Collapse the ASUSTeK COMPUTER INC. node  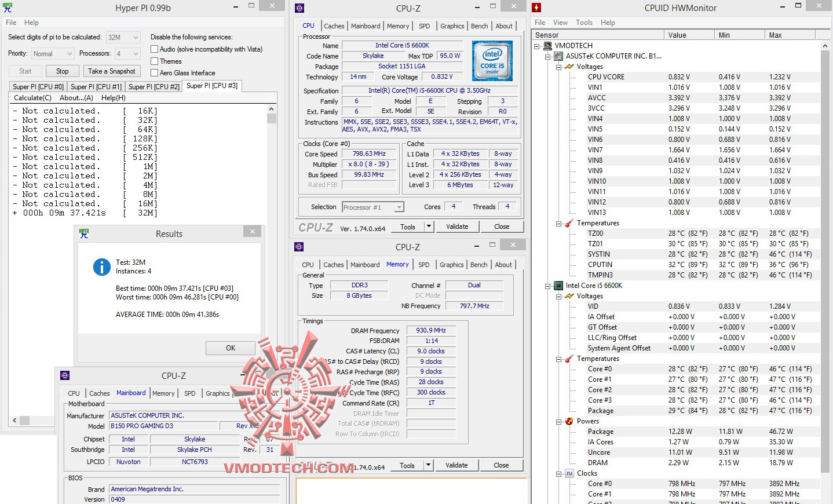click(x=548, y=56)
